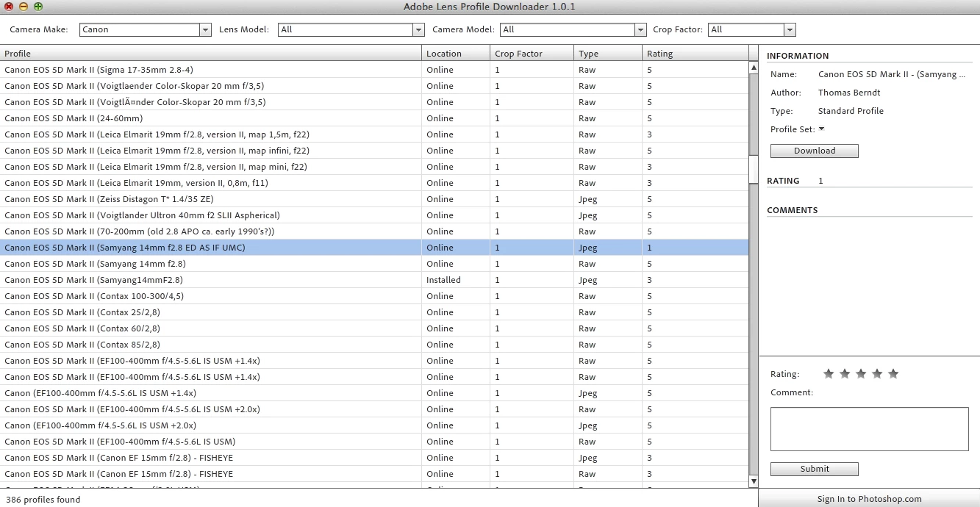Select Contax 100-300/4,5 profile
This screenshot has height=507, width=980.
point(374,296)
